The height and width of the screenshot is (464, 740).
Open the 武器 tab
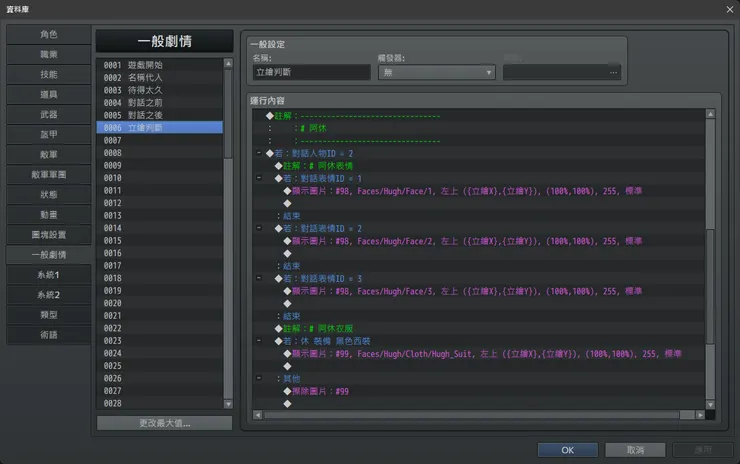49,115
